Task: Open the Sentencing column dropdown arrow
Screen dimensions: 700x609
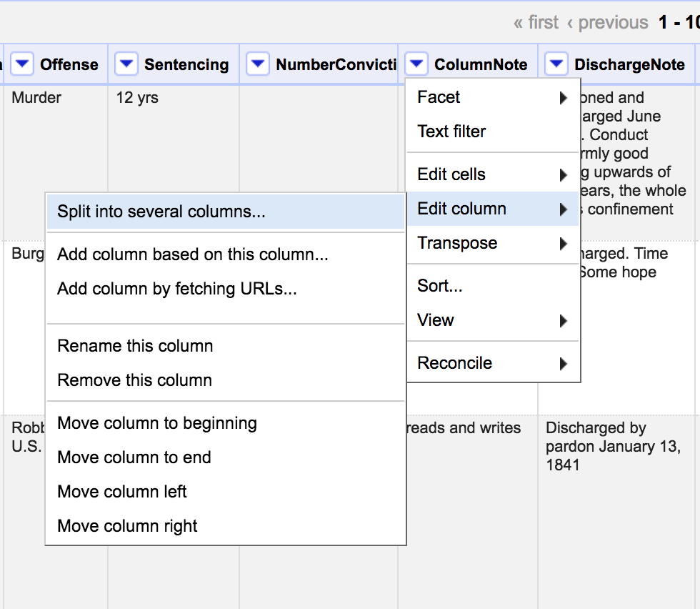Action: (x=126, y=65)
